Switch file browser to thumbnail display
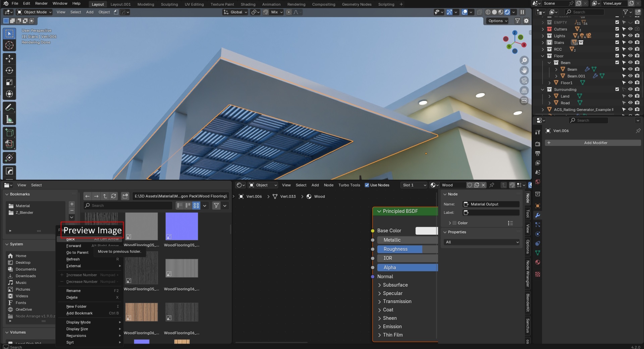Screen dimensions: 644x349 (196, 206)
